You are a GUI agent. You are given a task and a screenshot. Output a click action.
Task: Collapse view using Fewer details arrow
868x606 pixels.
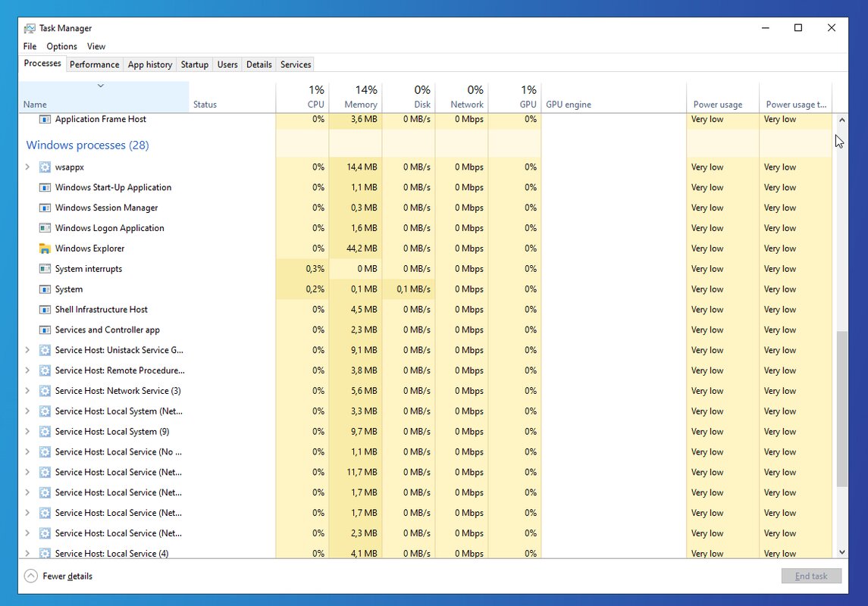click(30, 576)
